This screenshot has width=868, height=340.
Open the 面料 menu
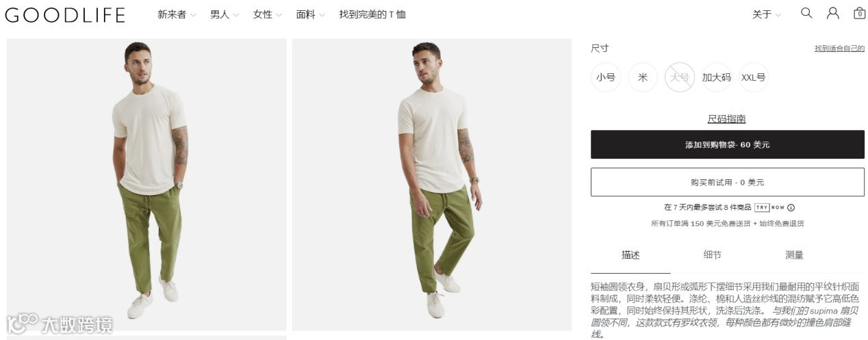tap(310, 14)
